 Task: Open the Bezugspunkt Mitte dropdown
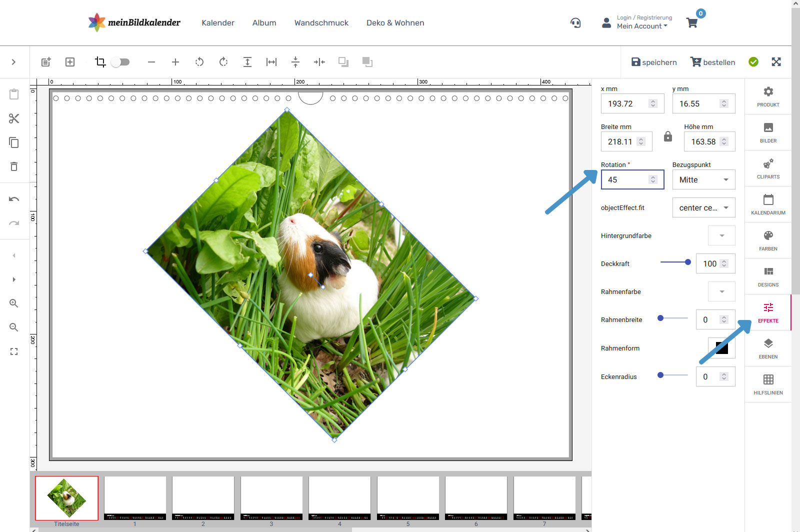pos(703,180)
